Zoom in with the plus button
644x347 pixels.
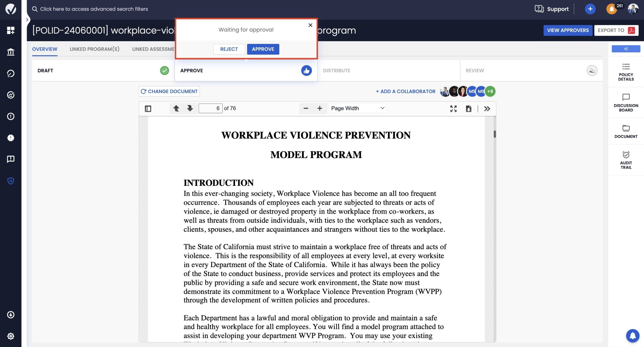coord(320,109)
